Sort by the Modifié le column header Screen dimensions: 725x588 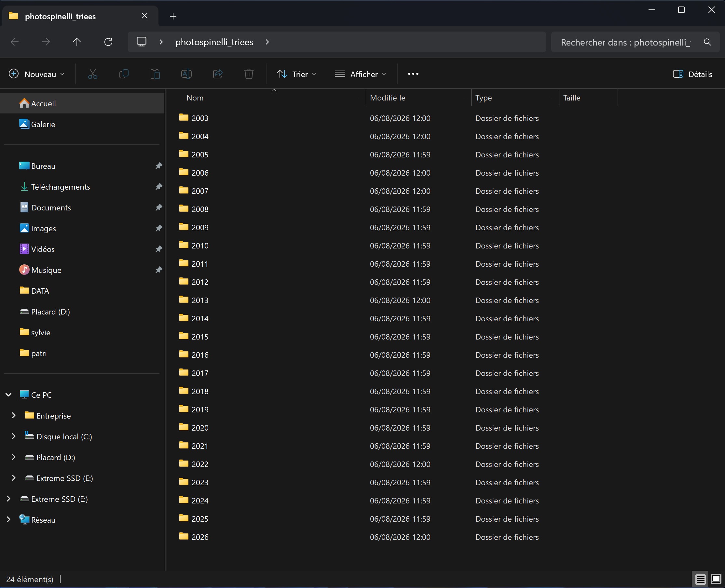(x=418, y=98)
